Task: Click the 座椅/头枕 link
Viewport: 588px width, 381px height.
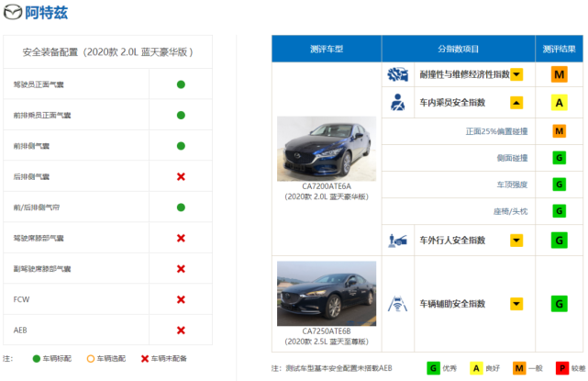Action: click(x=510, y=211)
